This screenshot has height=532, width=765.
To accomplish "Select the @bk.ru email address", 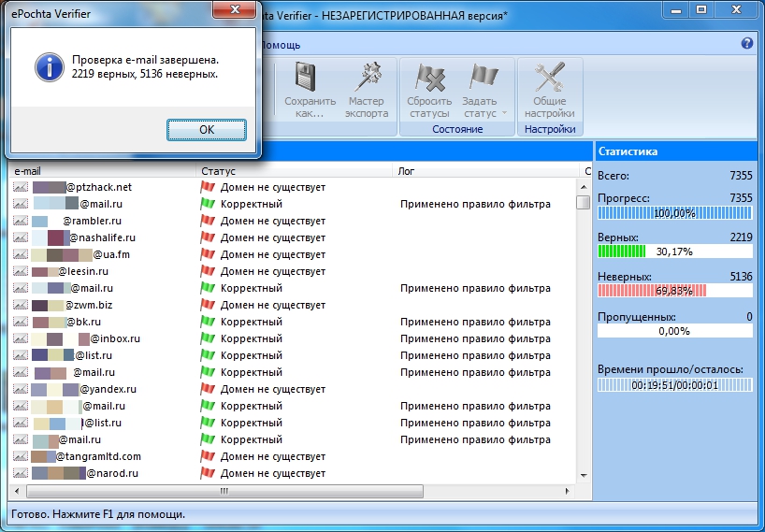I will (x=83, y=322).
